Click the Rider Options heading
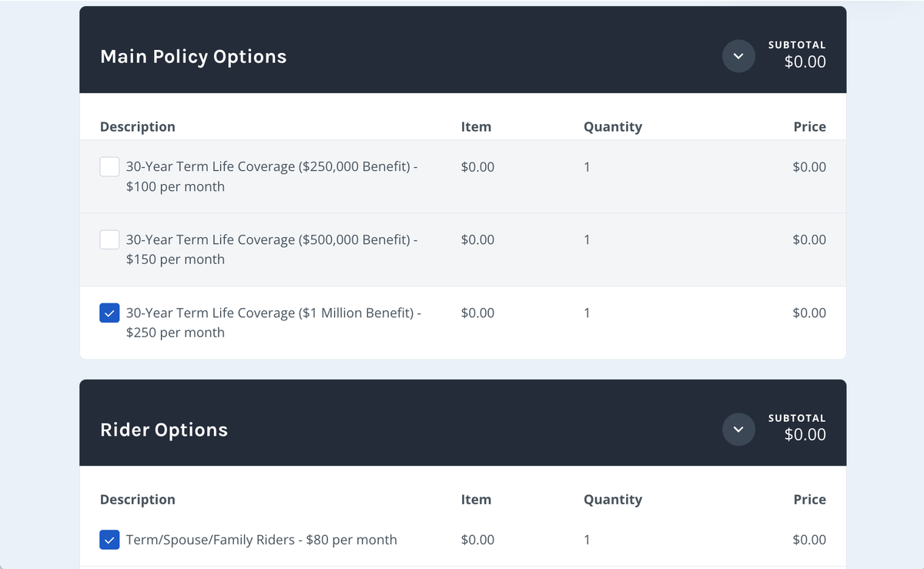 (164, 430)
